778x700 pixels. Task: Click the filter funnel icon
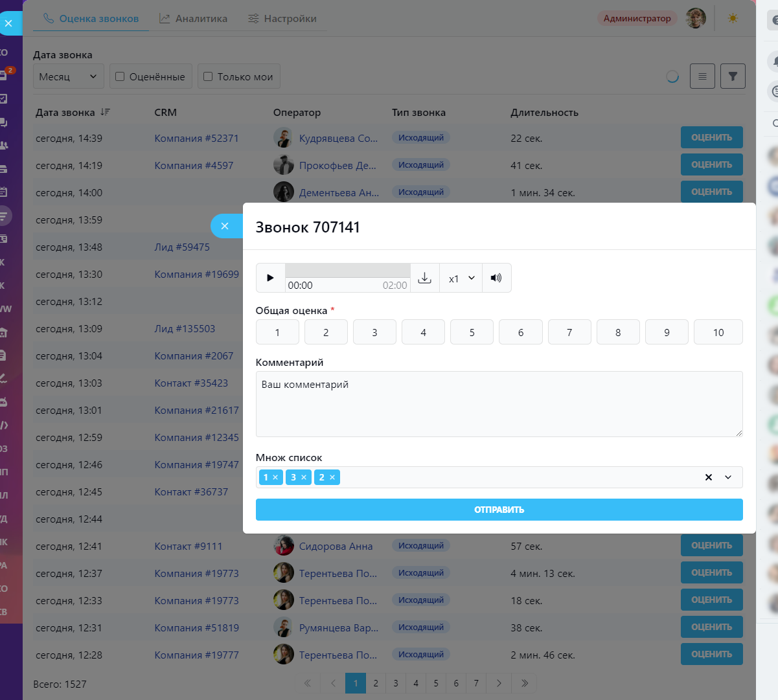733,76
